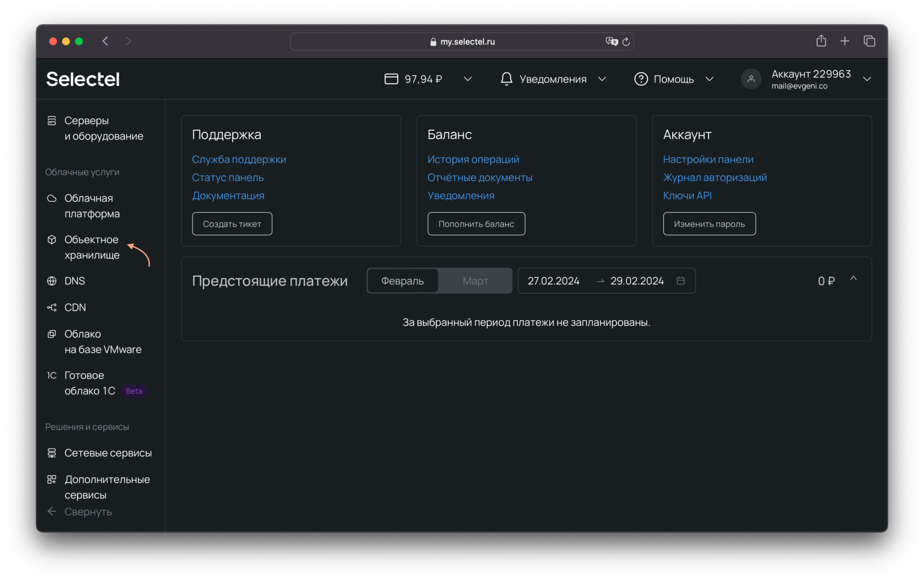Viewport: 924px width, 580px height.
Task: Open Облачная платформа menu item
Action: (92, 206)
